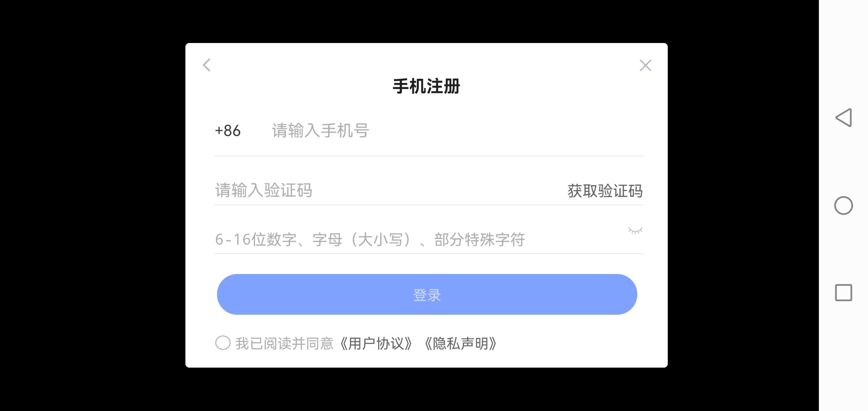
Task: Click the white navigation bar background strip
Action: click(x=843, y=362)
